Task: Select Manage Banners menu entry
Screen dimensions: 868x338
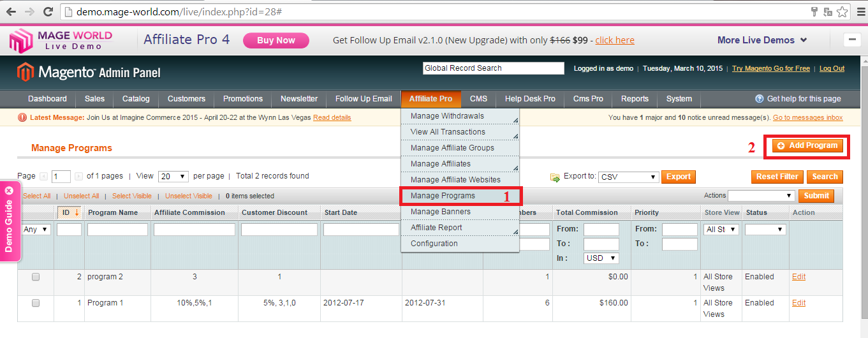Action: pyautogui.click(x=460, y=212)
